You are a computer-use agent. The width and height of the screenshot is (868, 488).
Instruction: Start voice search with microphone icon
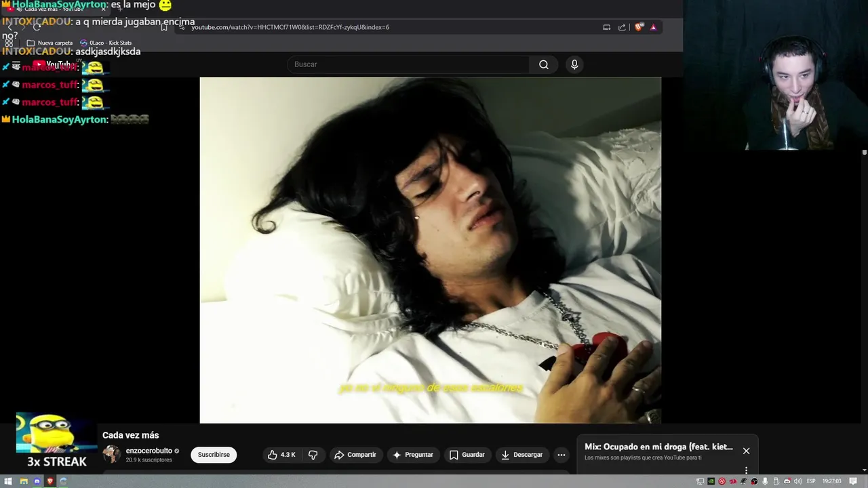[574, 64]
